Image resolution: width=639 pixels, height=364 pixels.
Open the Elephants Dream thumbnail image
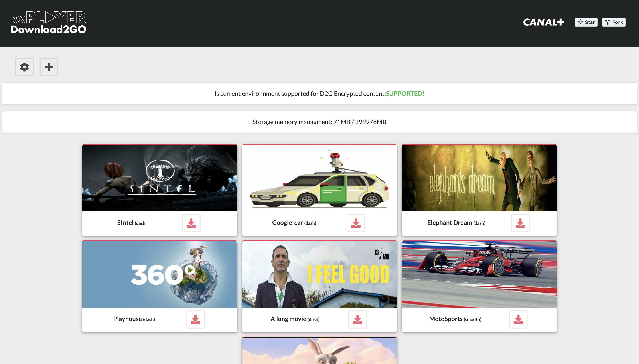click(x=479, y=178)
